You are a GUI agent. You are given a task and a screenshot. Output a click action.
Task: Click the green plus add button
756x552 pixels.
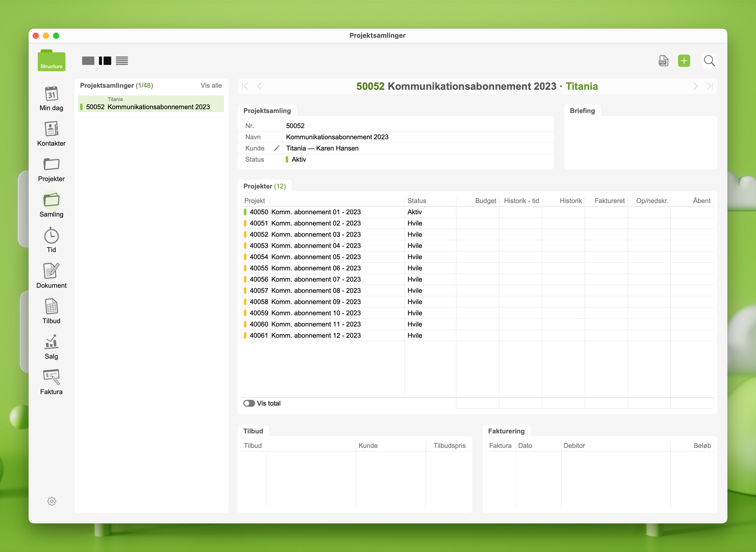684,61
